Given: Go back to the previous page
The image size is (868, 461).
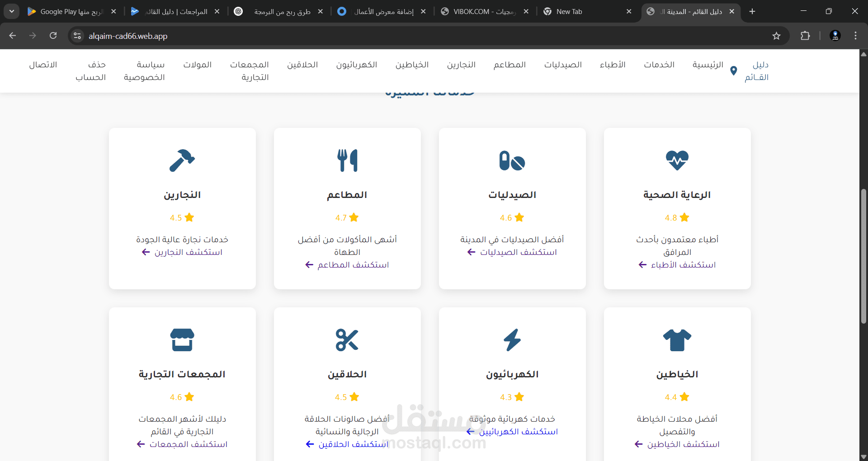Looking at the screenshot, I should 13,36.
